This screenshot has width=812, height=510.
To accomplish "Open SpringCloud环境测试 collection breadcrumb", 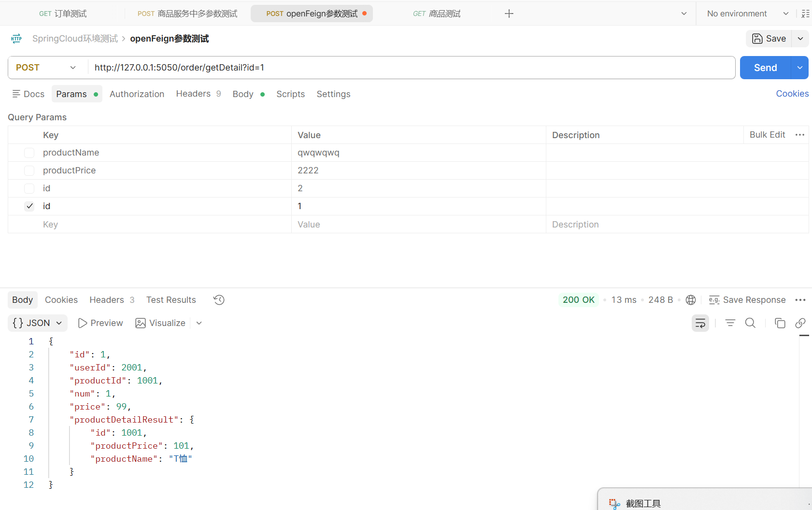I will [75, 39].
